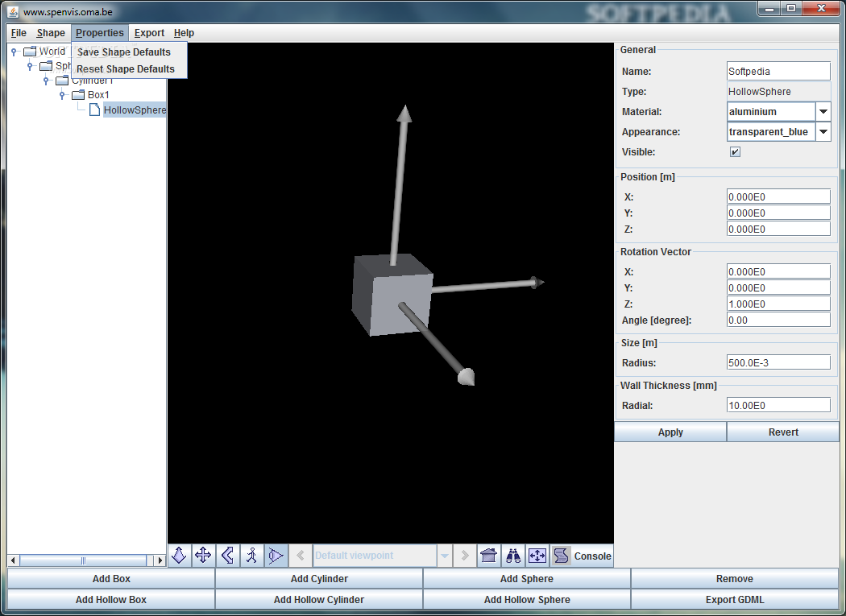Screen dimensions: 846x616
Task: Go to the previous viewpoint arrow
Action: pos(301,555)
